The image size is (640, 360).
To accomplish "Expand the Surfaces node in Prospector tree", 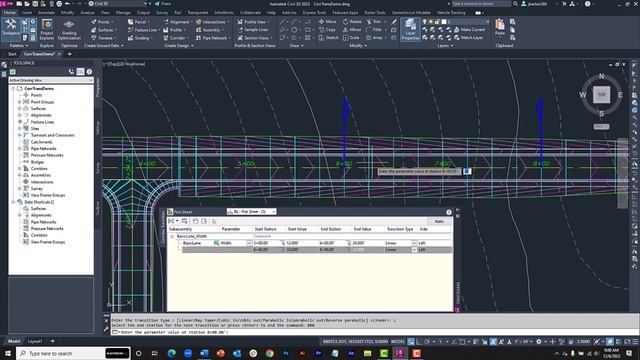I will tap(20, 109).
